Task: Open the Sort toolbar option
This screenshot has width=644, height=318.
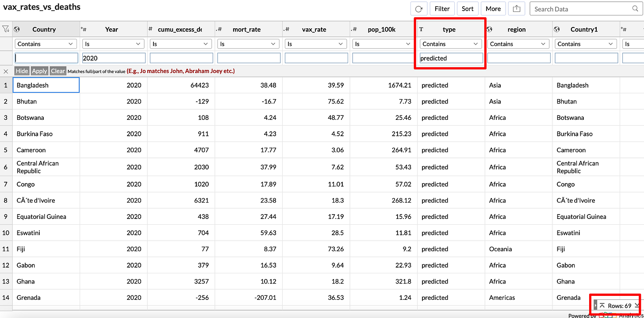Action: (468, 9)
